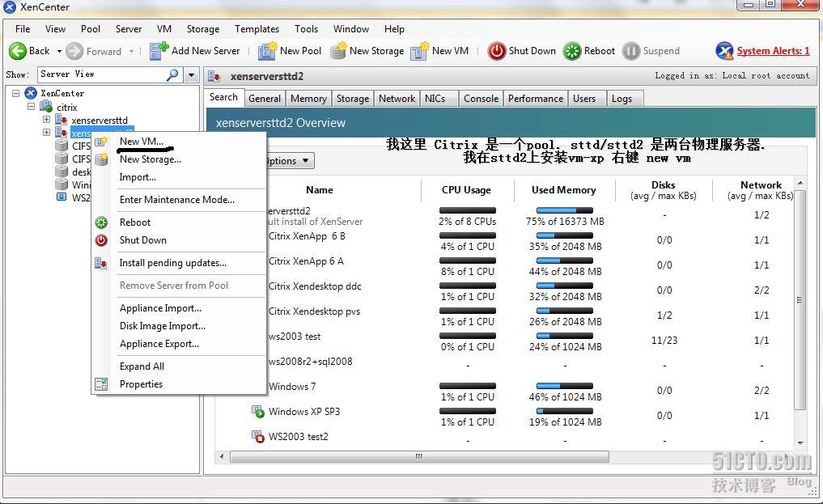Switch to the Performance tab
Screen dimensions: 823x504
tap(536, 99)
